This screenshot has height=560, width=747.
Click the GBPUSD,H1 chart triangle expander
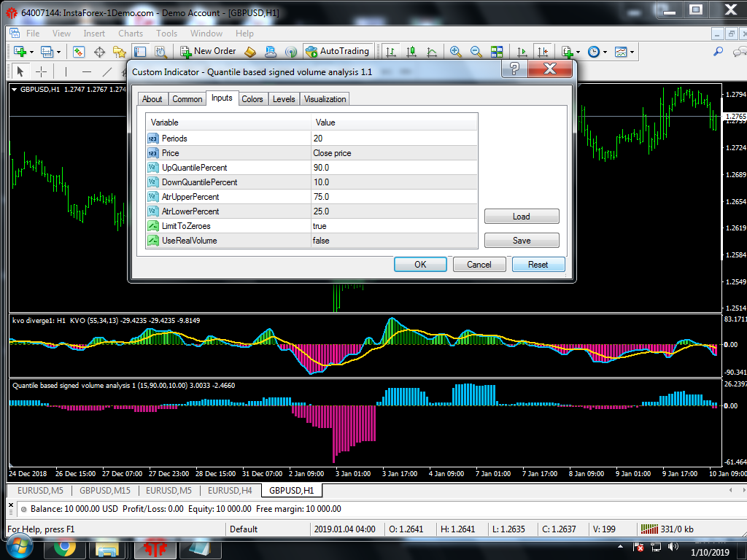[15, 89]
